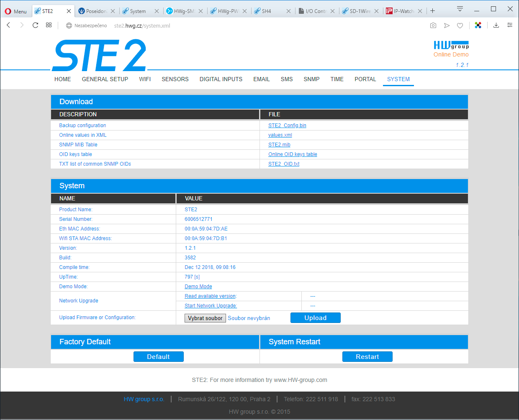The width and height of the screenshot is (519, 420).
Task: Open downloads with the download arrow icon
Action: pyautogui.click(x=496, y=26)
